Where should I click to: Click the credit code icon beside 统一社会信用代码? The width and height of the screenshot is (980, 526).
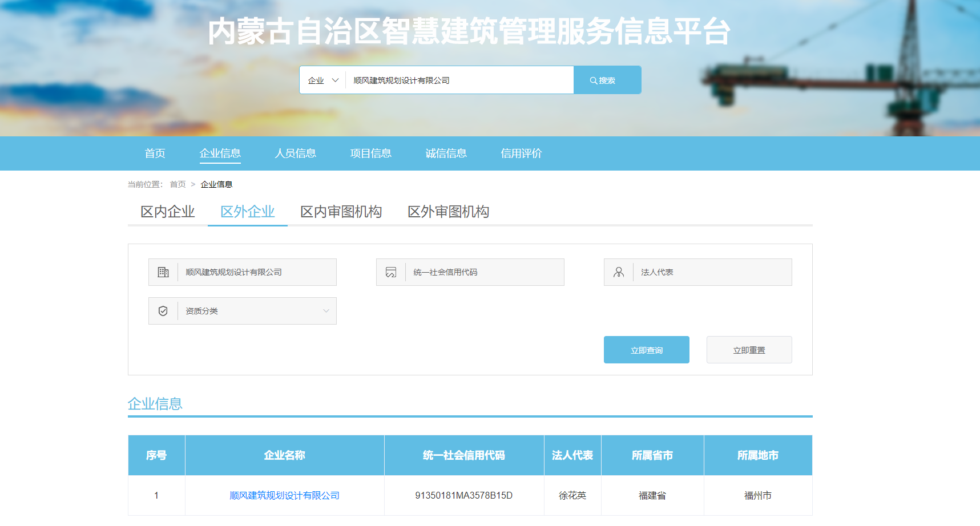[x=391, y=272]
